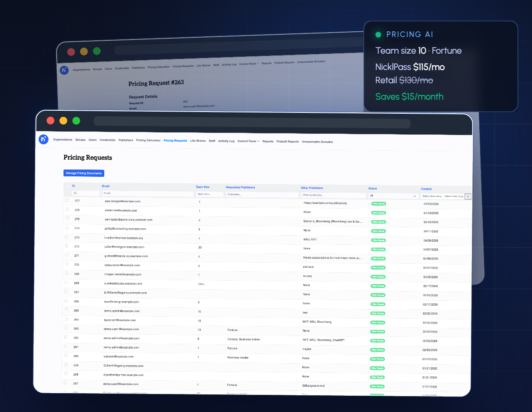This screenshot has width=532, height=412.
Task: Check the row checkbox for request 263
Action: 65,328
